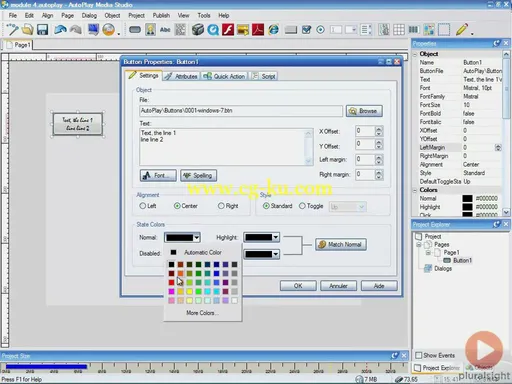This screenshot has width=512, height=384.
Task: Open a project with the folder icon
Action: click(28, 30)
